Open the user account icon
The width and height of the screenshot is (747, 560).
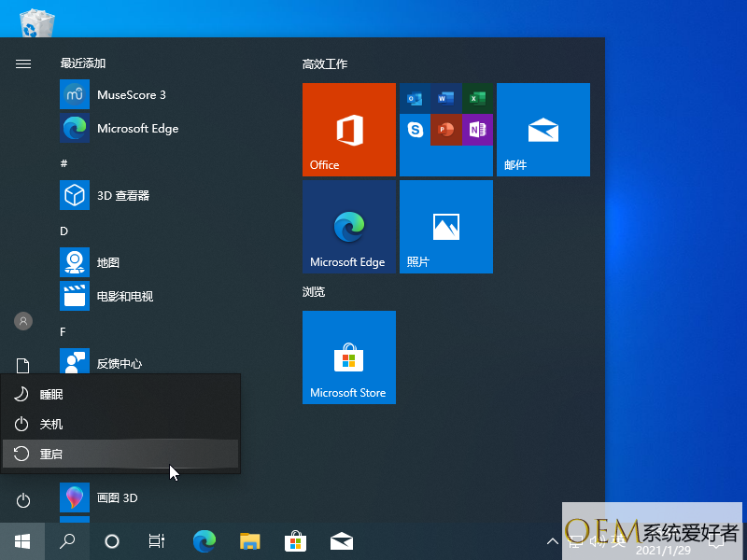coord(23,321)
